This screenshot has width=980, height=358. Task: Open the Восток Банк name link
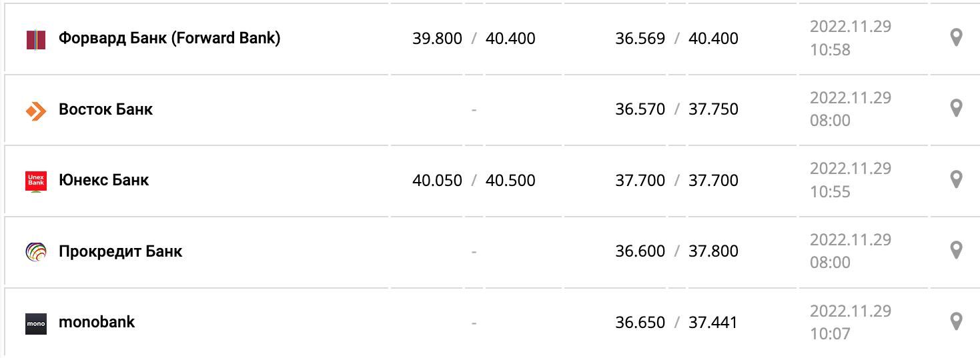pyautogui.click(x=105, y=109)
